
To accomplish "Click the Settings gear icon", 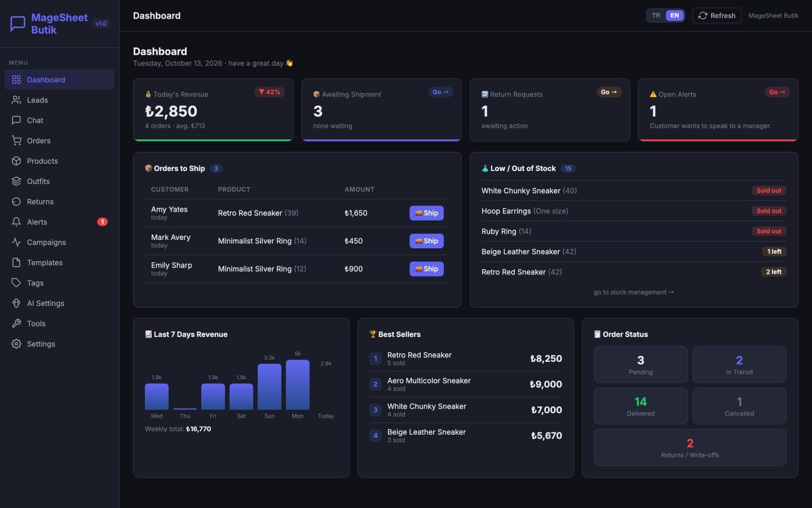I will [16, 344].
